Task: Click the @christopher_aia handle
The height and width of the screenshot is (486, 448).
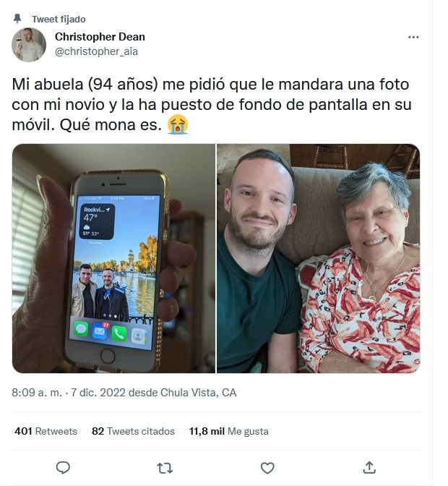Action: click(x=96, y=51)
